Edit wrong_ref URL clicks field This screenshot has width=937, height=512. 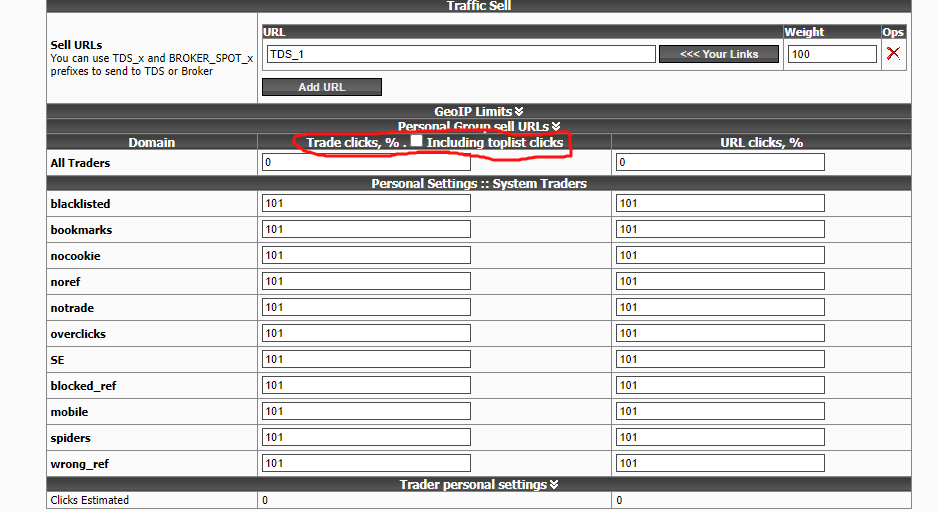click(720, 463)
